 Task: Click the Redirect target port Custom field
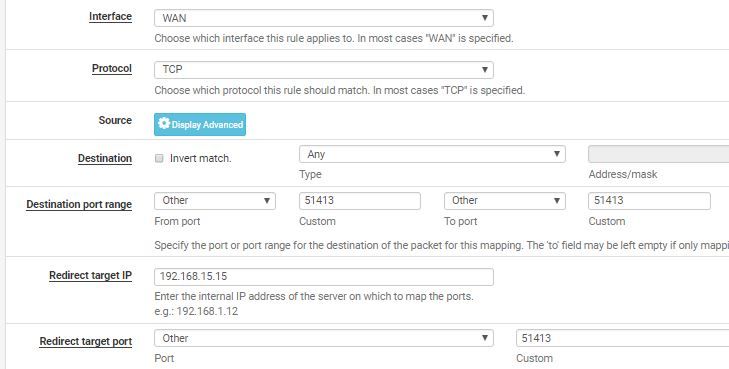pos(623,338)
